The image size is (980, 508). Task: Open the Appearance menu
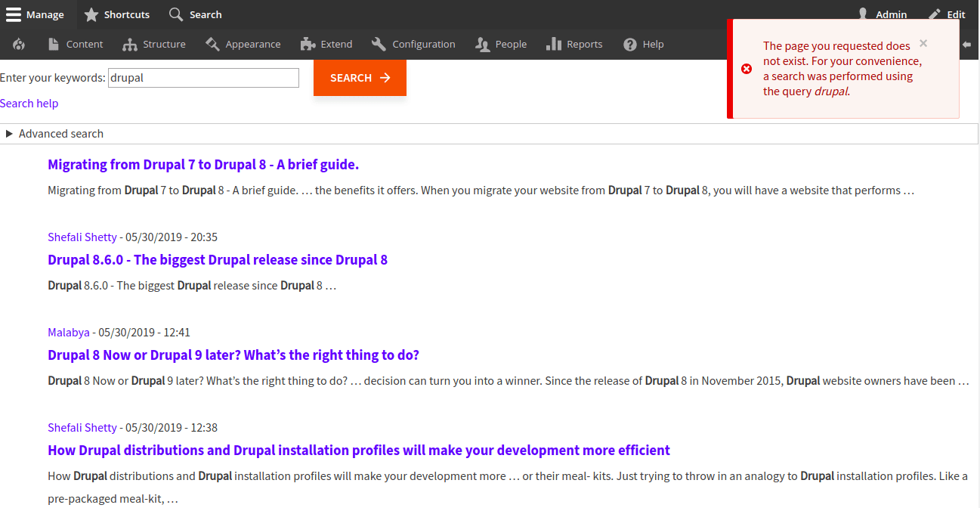coord(243,45)
